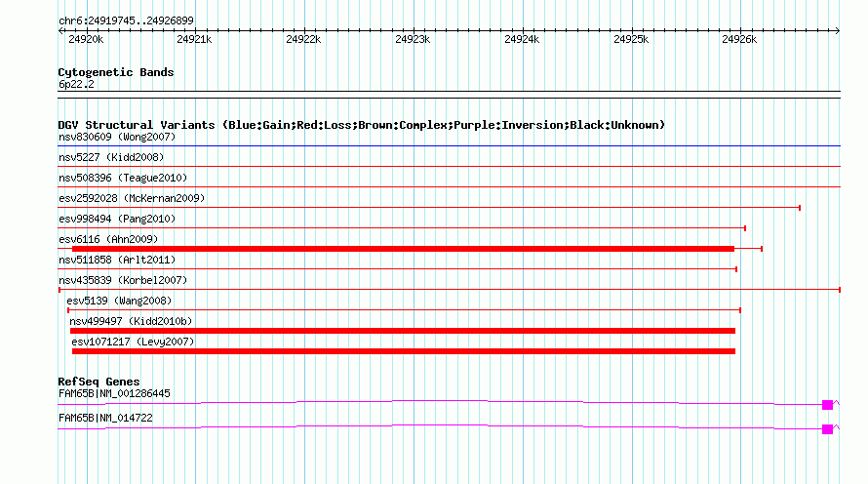Click the magenta exon box of NM_014722

click(828, 429)
